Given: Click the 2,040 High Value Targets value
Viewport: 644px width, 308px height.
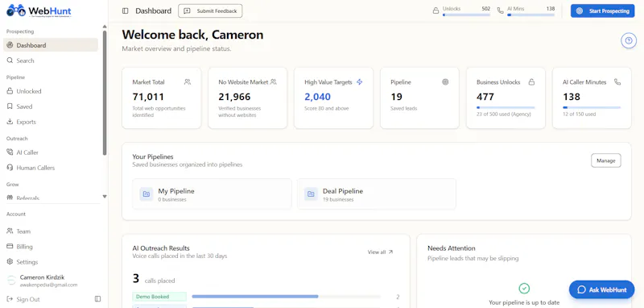Looking at the screenshot, I should [x=317, y=97].
